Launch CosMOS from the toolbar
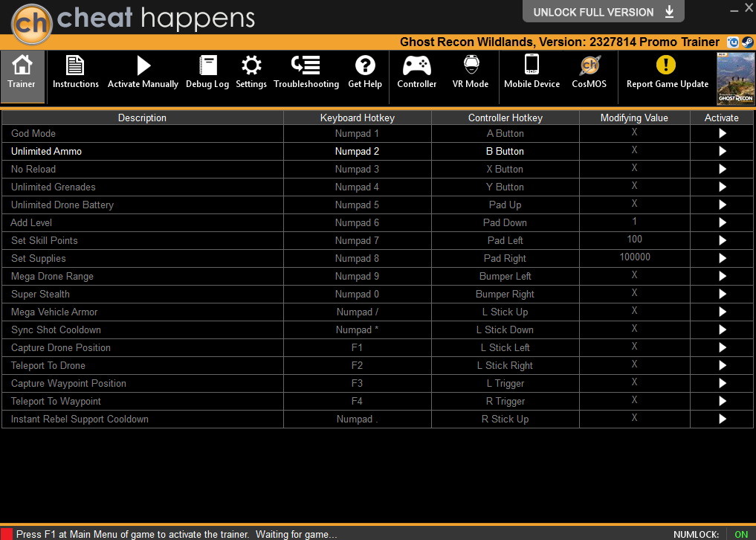This screenshot has height=540, width=756. (x=589, y=65)
